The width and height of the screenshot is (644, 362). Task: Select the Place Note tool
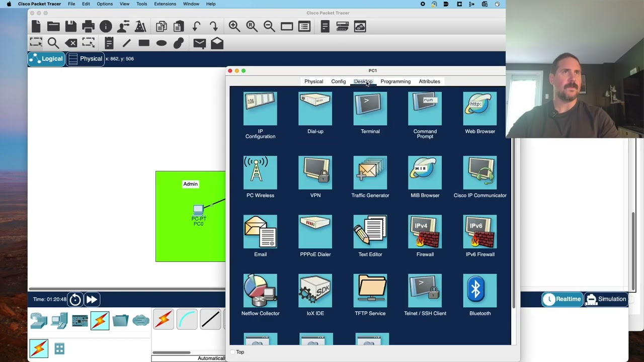(x=109, y=43)
